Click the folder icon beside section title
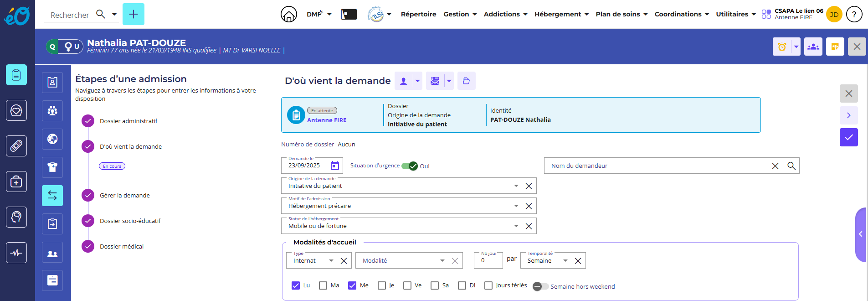Screen dimensions: 868x301 pos(466,81)
